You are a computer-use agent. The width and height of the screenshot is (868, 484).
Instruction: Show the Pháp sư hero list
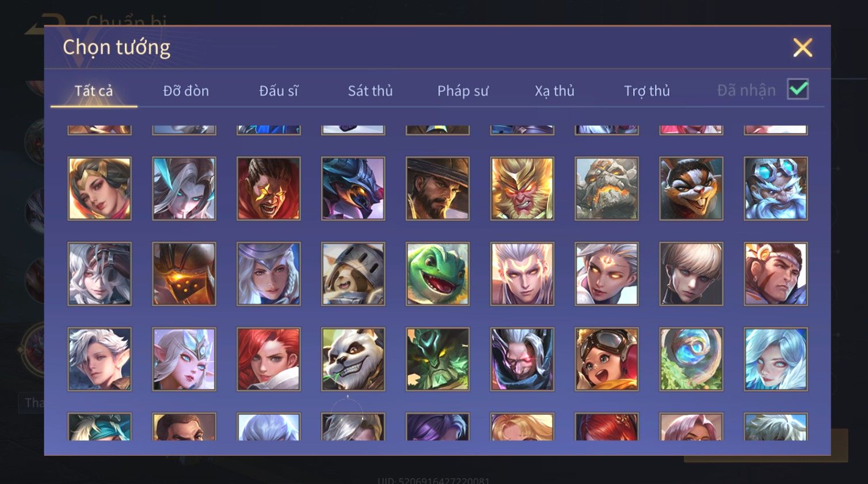(463, 90)
